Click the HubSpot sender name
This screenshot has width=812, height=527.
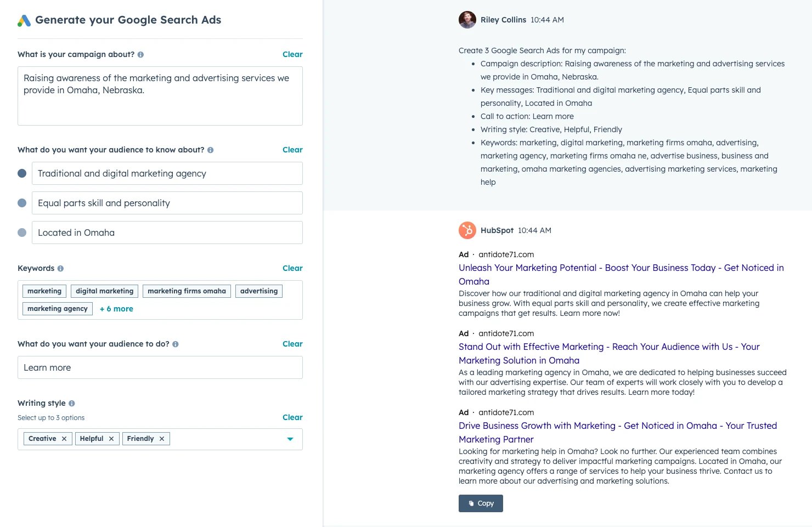pyautogui.click(x=497, y=230)
